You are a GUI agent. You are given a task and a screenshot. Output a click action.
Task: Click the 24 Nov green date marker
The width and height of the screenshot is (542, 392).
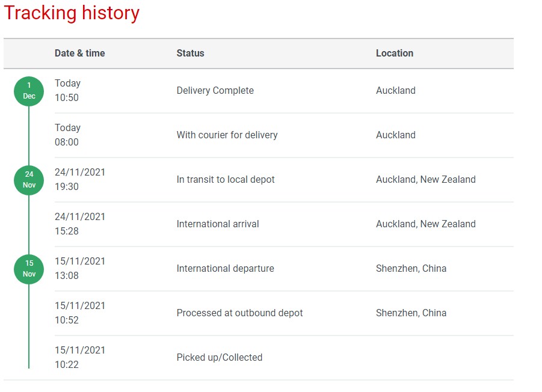[29, 180]
